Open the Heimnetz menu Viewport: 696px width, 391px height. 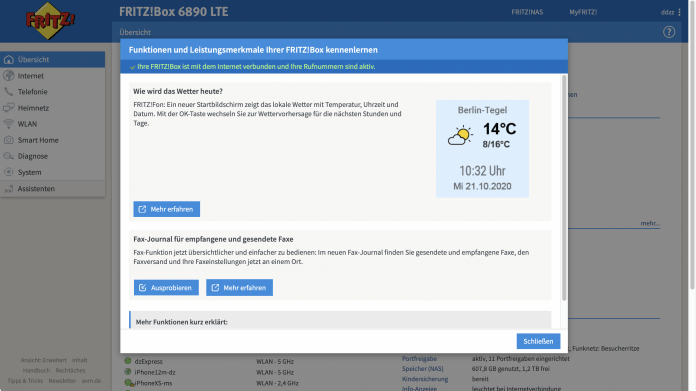[x=52, y=108]
